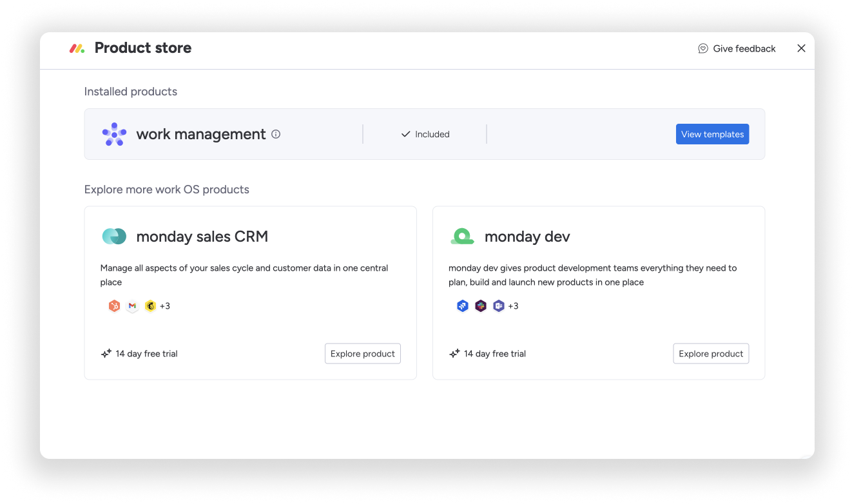The height and width of the screenshot is (504, 852).
Task: Click sparkle icon in monday dev card
Action: (x=454, y=353)
